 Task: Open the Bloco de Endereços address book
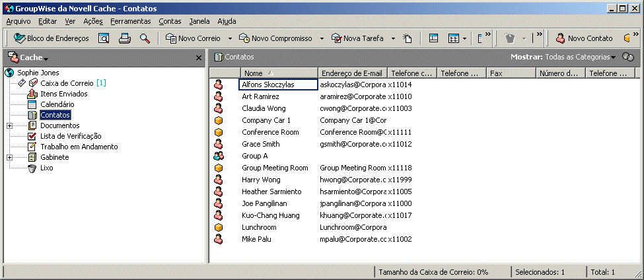tap(52, 38)
